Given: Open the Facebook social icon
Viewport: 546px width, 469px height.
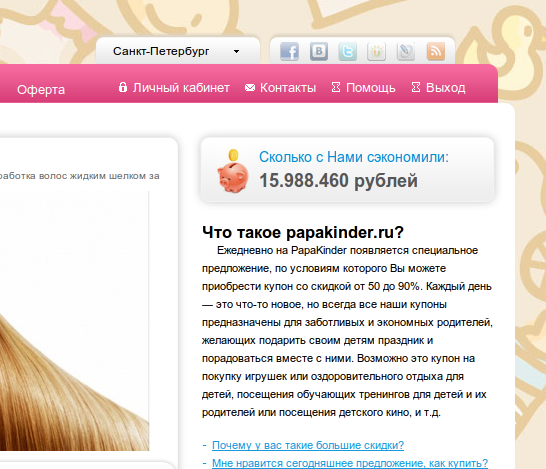Looking at the screenshot, I should coord(289,52).
